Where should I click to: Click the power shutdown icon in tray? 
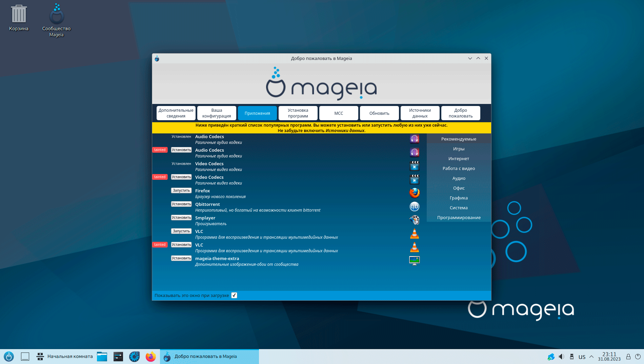click(x=638, y=357)
